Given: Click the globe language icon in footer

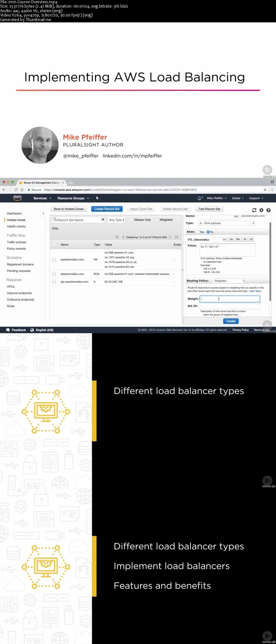Looking at the screenshot, I should click(x=32, y=330).
